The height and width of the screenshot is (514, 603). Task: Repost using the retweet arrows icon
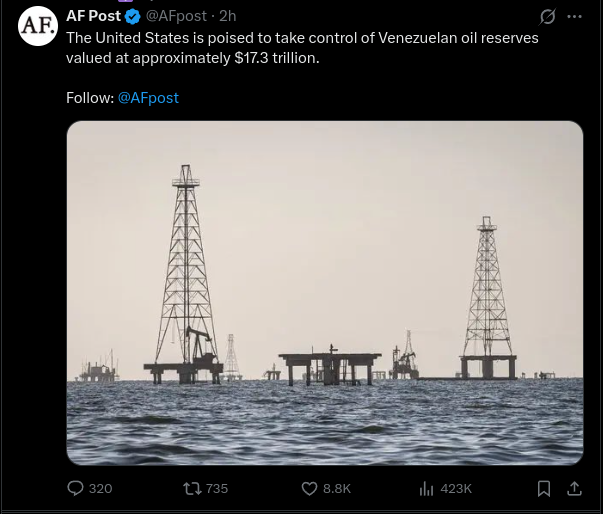[x=192, y=488]
